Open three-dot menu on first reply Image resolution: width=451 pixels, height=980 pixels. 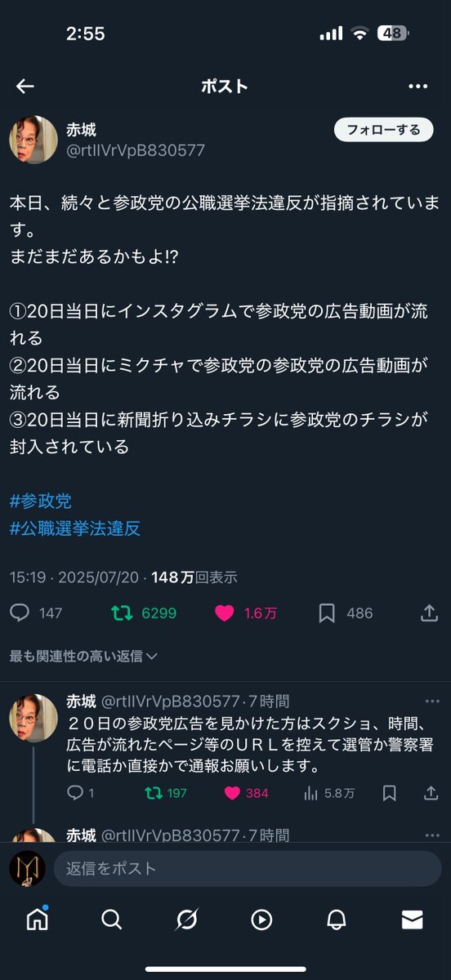pos(432,702)
